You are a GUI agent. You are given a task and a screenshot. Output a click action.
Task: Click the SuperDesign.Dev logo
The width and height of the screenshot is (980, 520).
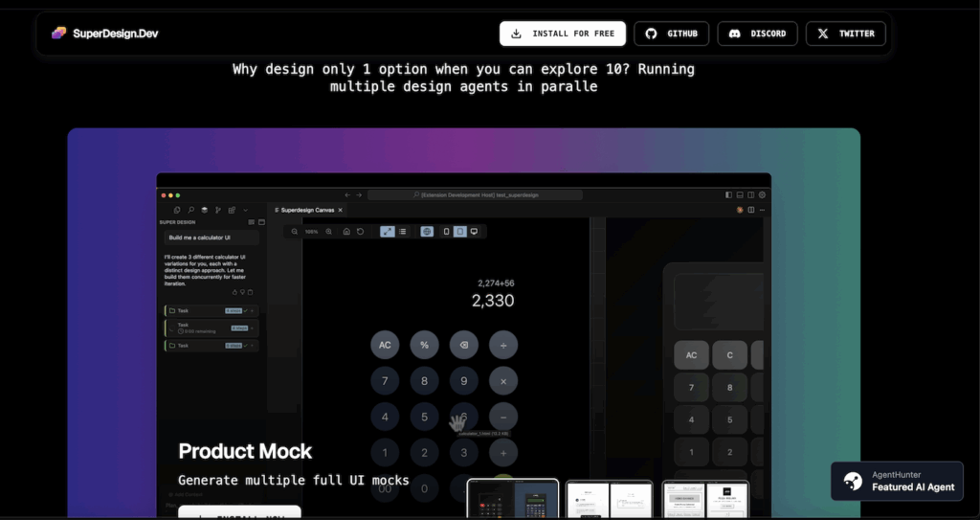(x=105, y=34)
